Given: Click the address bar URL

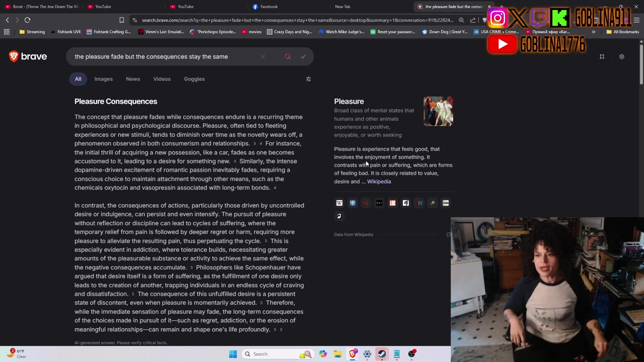Looking at the screenshot, I should (x=297, y=20).
